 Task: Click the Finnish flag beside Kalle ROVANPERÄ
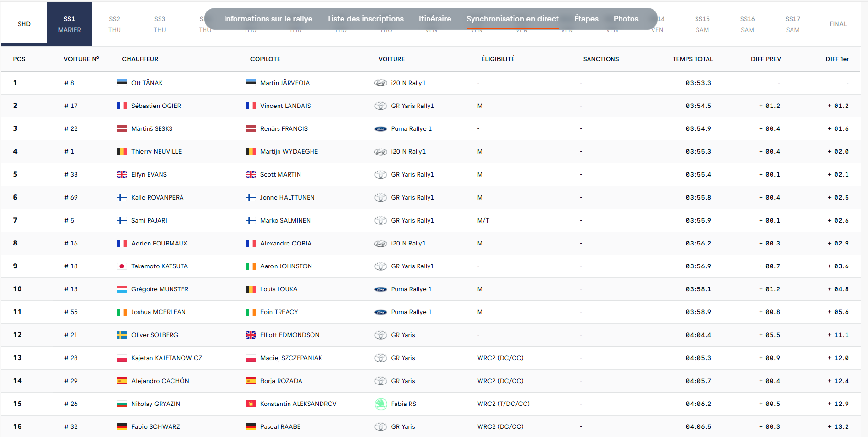[x=122, y=197]
